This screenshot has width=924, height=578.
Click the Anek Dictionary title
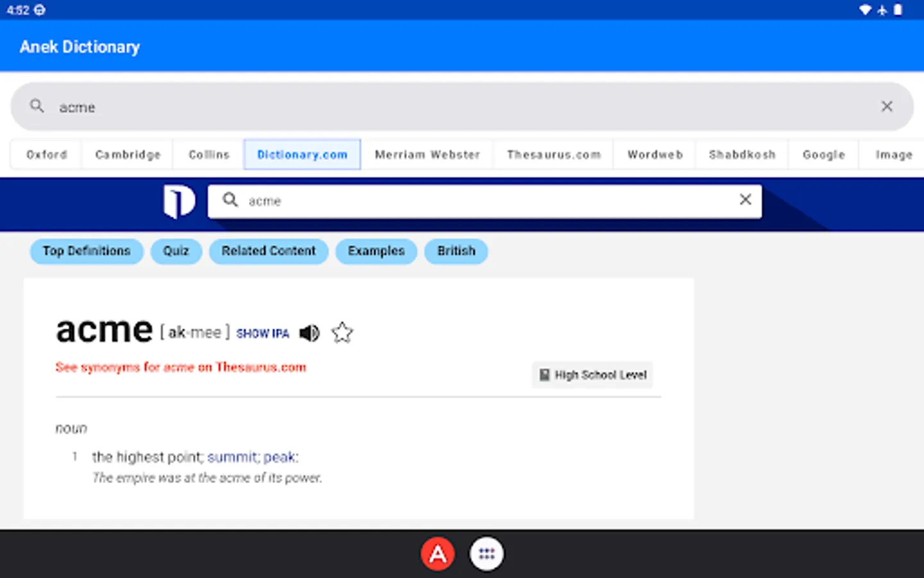click(80, 47)
